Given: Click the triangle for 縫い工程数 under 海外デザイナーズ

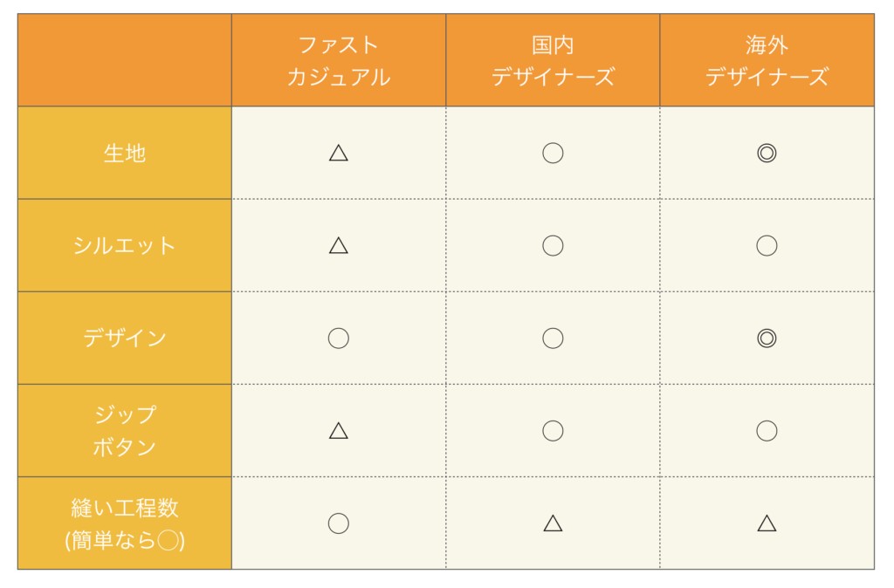Looking at the screenshot, I should pos(767,523).
